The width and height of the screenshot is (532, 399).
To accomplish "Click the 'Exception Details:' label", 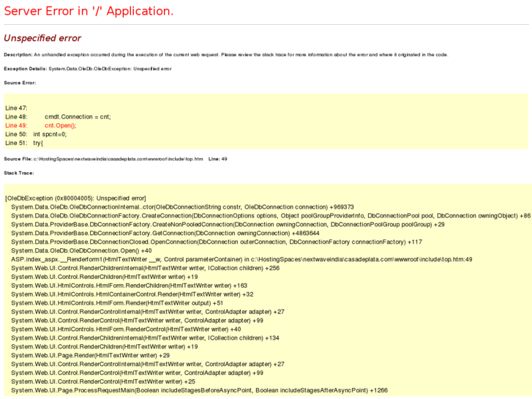I will (x=25, y=69).
